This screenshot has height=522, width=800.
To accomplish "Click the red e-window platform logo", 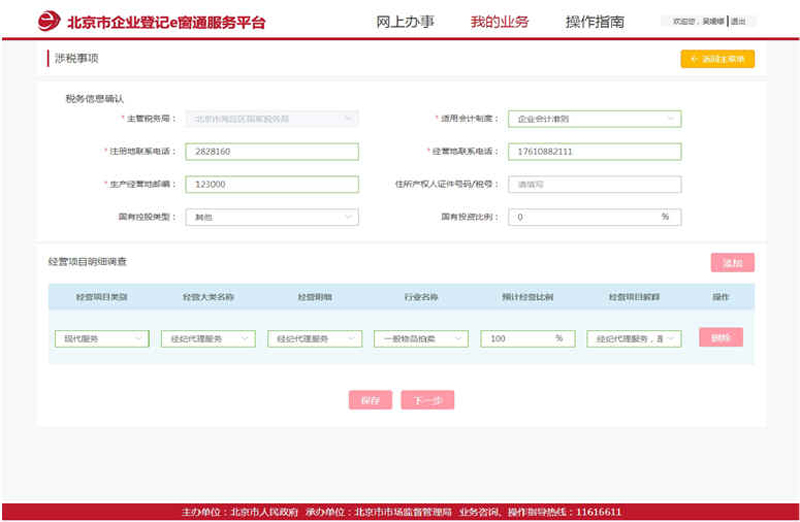I will point(49,22).
